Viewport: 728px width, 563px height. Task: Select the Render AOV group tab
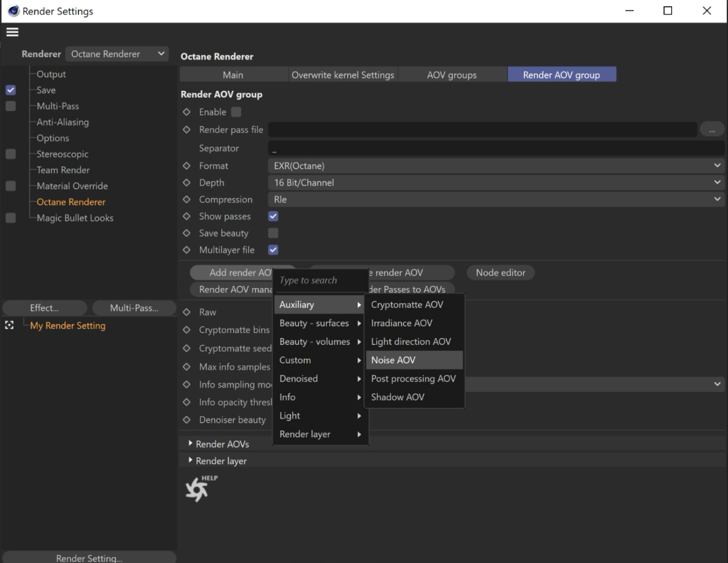click(x=562, y=75)
